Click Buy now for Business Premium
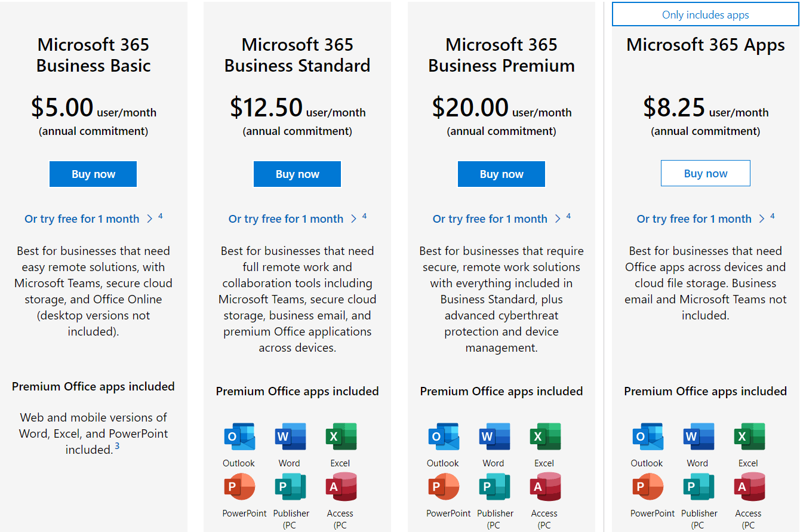 [501, 174]
